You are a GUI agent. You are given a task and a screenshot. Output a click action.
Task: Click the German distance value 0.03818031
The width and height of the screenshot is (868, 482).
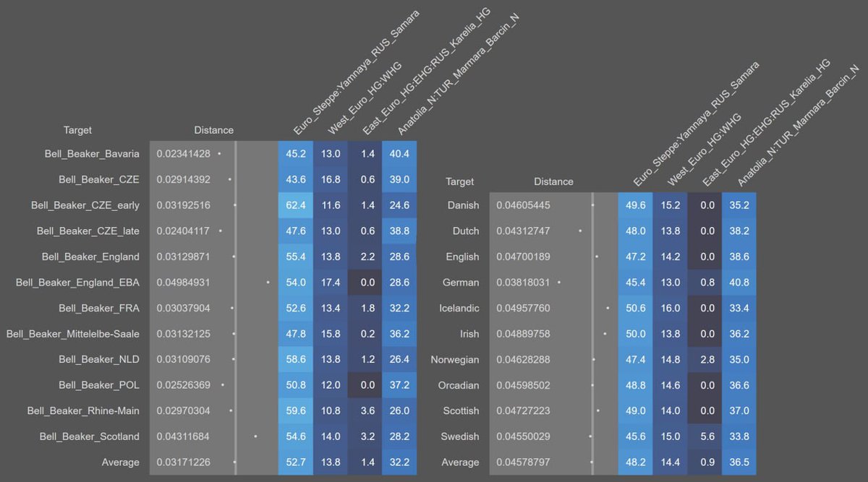(x=523, y=283)
